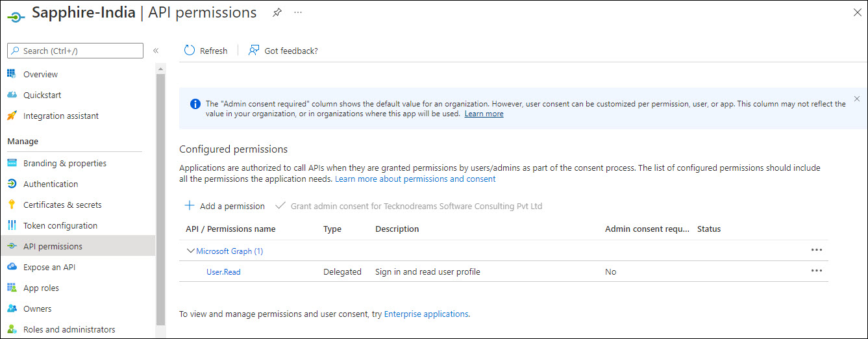This screenshot has width=868, height=339.
Task: Dismiss the blue info banner
Action: 856,99
